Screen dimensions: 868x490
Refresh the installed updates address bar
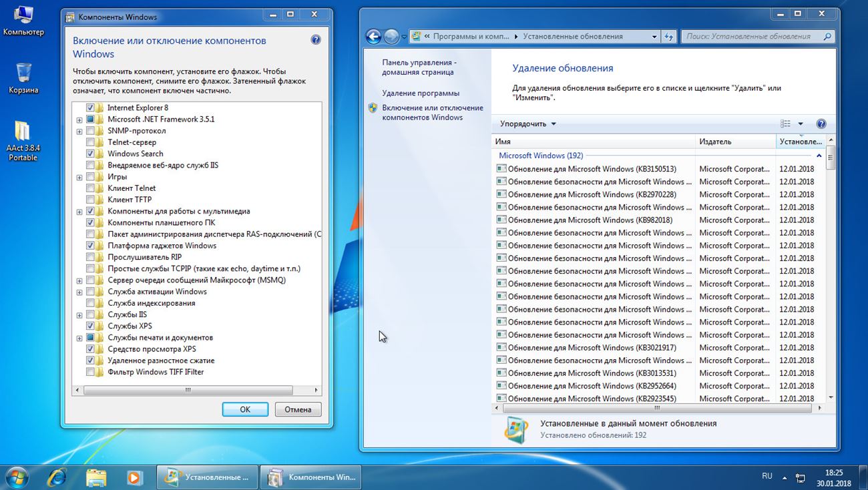(669, 37)
